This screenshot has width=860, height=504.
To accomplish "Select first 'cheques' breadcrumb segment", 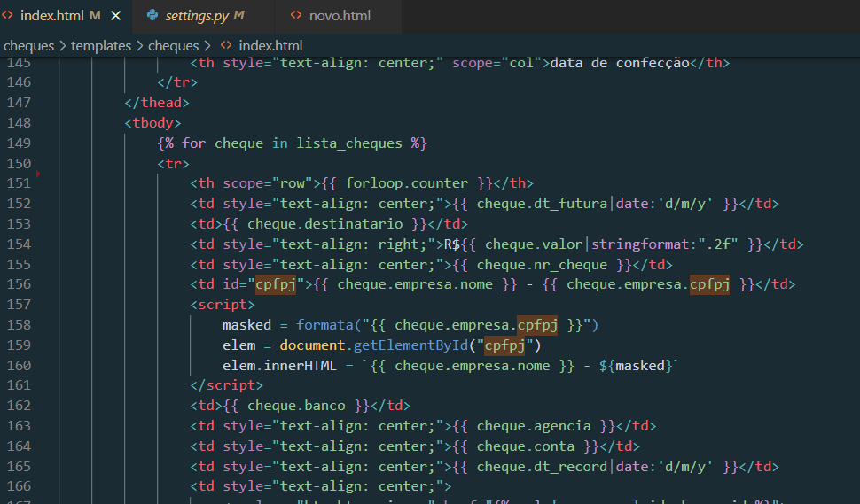I will (x=29, y=45).
